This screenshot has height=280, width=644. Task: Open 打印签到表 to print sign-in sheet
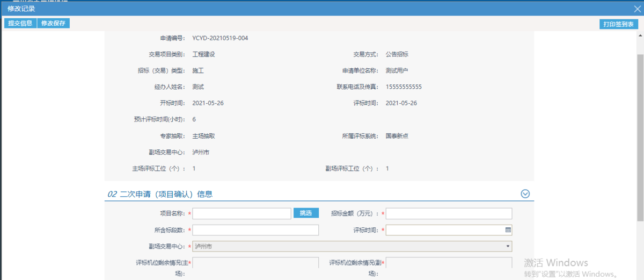pos(619,24)
